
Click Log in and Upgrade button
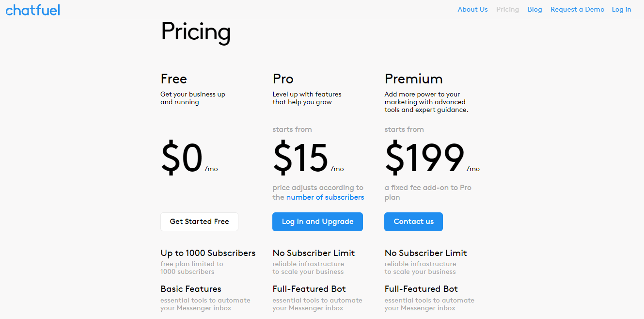click(317, 222)
